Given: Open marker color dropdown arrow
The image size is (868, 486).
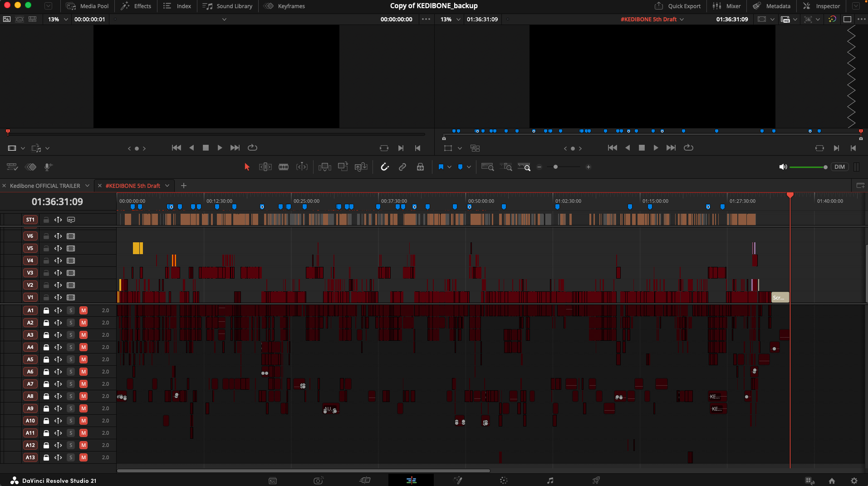Looking at the screenshot, I should (469, 167).
